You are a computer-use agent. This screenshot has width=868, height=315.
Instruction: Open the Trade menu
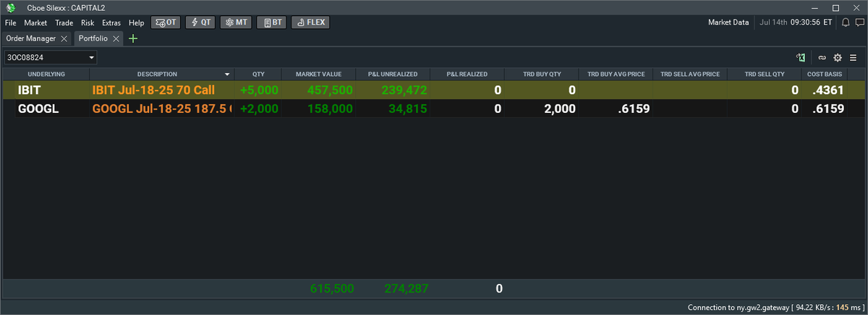(64, 22)
